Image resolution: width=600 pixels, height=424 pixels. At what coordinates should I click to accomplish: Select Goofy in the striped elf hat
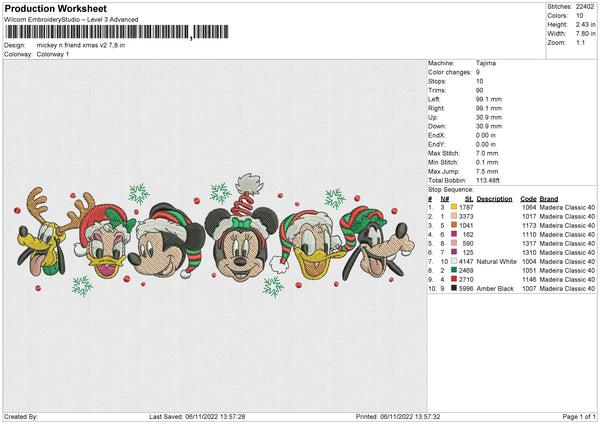(x=377, y=243)
